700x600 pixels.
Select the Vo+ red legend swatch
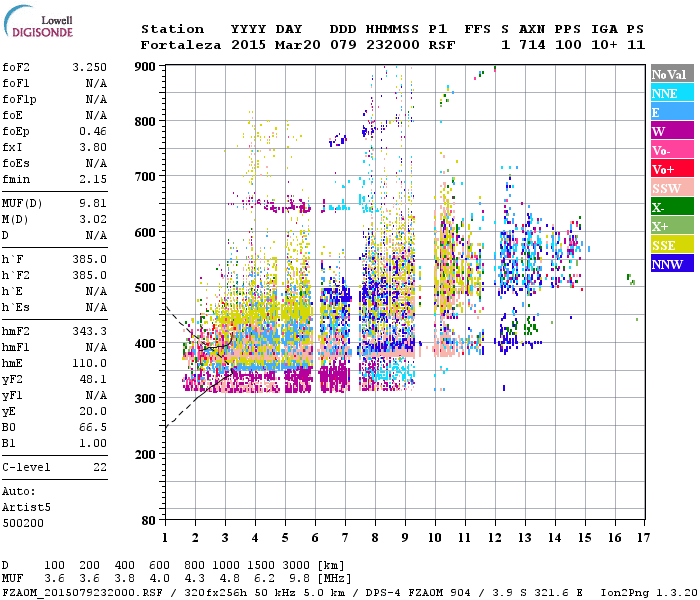click(672, 169)
